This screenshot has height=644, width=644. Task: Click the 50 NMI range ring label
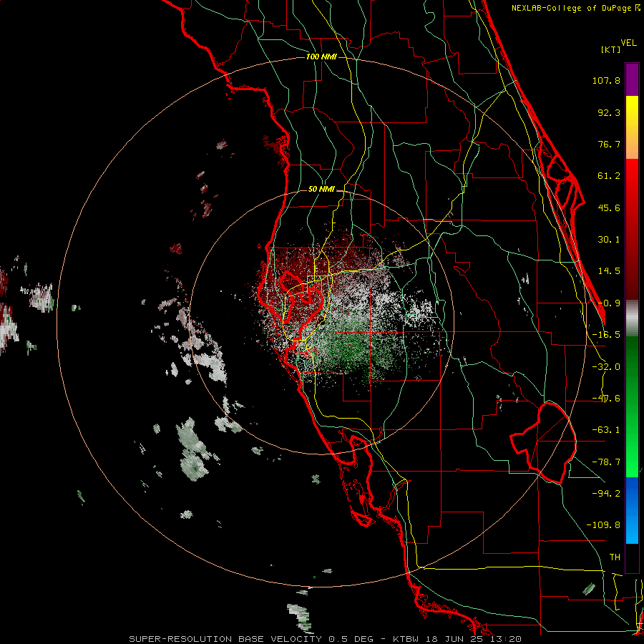tap(321, 190)
